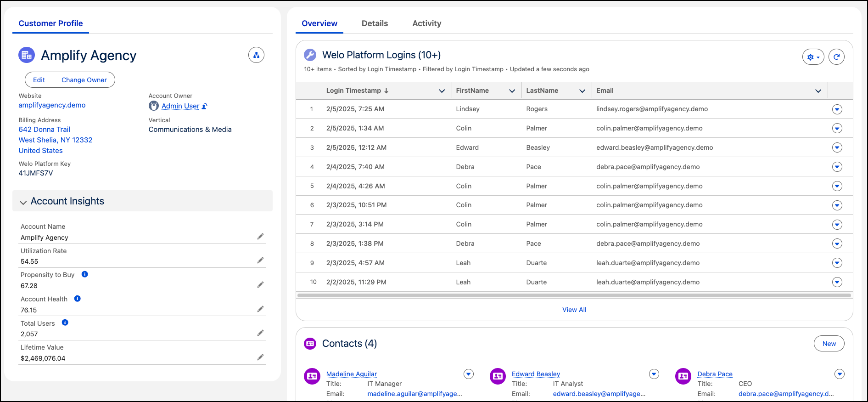Image resolution: width=868 pixels, height=402 pixels.
Task: Click the account hierarchy icon
Action: [256, 55]
